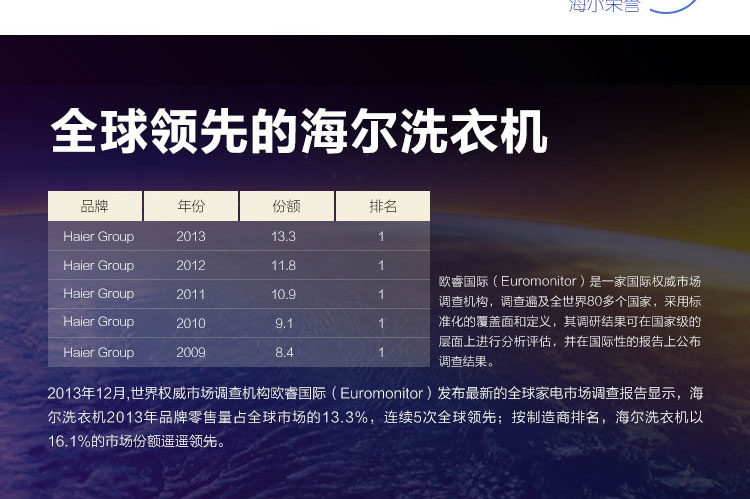The height and width of the screenshot is (499, 750).
Task: Click the rank 1 in the 2011 row
Action: (381, 294)
